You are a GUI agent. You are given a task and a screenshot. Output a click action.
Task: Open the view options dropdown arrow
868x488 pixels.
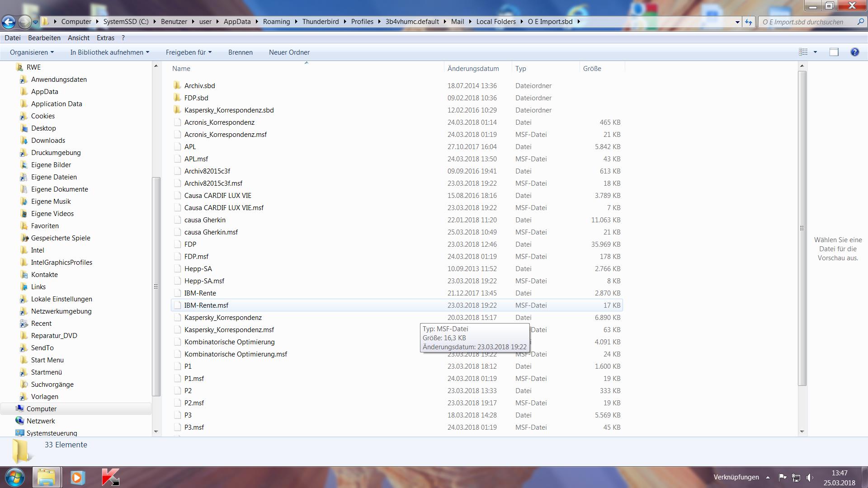815,52
